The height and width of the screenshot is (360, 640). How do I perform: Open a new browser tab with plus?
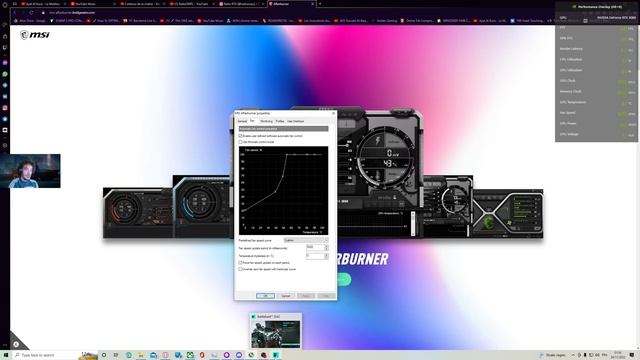tap(320, 4)
